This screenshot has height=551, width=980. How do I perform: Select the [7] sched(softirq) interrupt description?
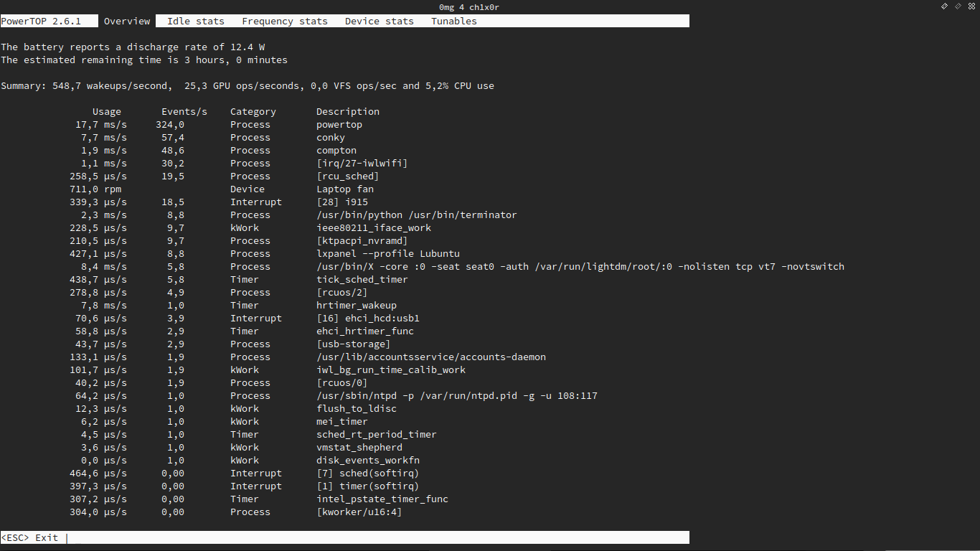click(x=368, y=473)
